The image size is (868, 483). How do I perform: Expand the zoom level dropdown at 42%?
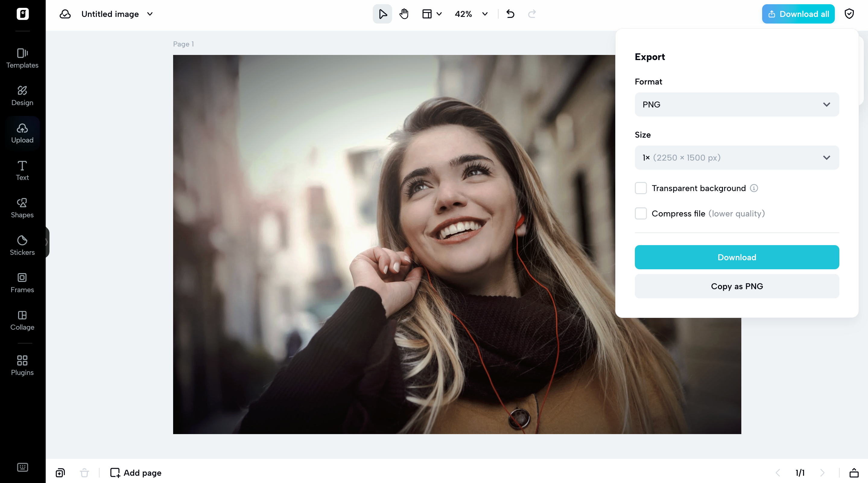[484, 14]
